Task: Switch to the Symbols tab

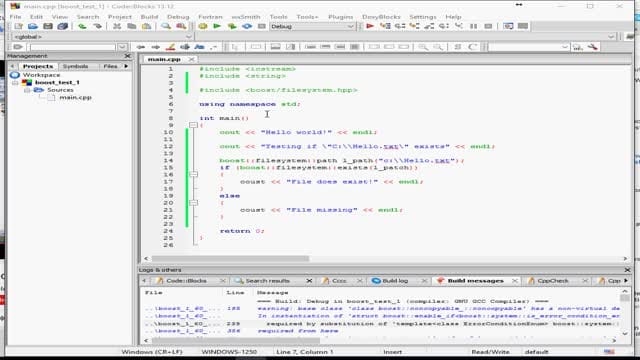Action: pyautogui.click(x=76, y=66)
